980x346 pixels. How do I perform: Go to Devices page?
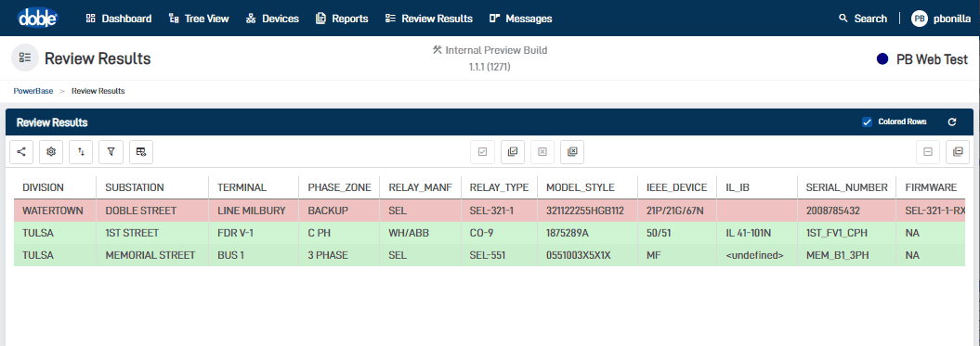(272, 19)
